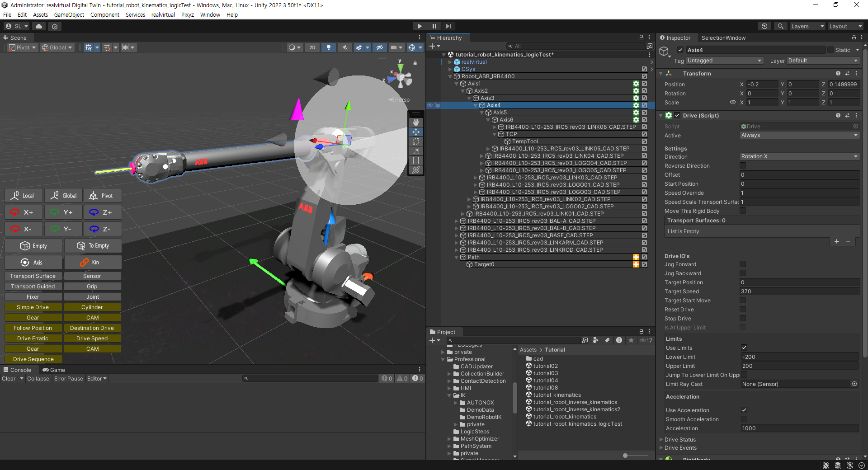Image resolution: width=868 pixels, height=470 pixels.
Task: Open the File menu
Action: (7, 14)
